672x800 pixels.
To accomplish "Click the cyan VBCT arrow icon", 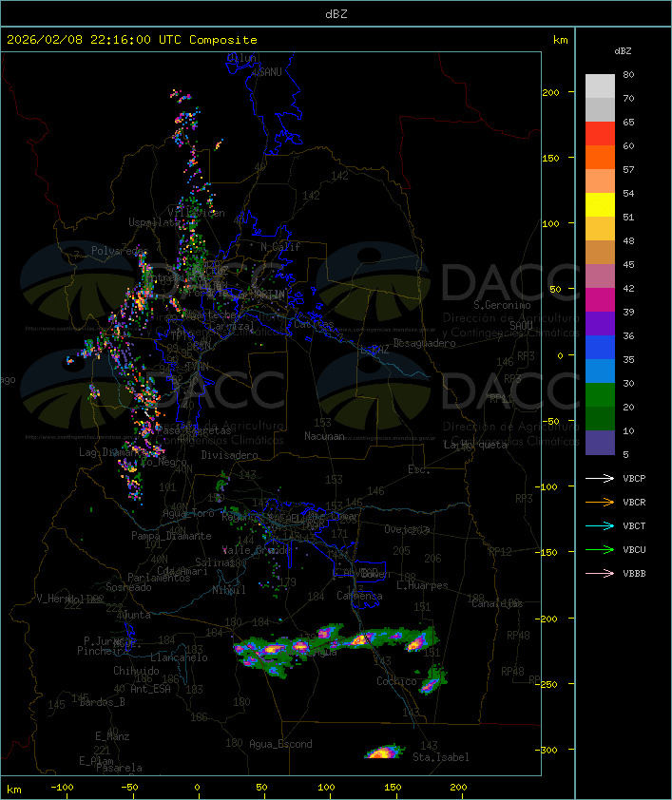I will tap(600, 525).
